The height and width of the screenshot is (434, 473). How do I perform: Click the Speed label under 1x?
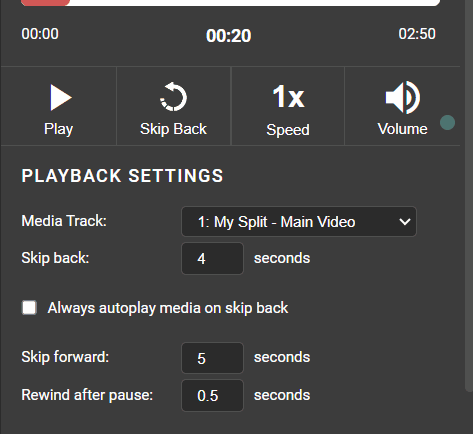[x=288, y=130]
